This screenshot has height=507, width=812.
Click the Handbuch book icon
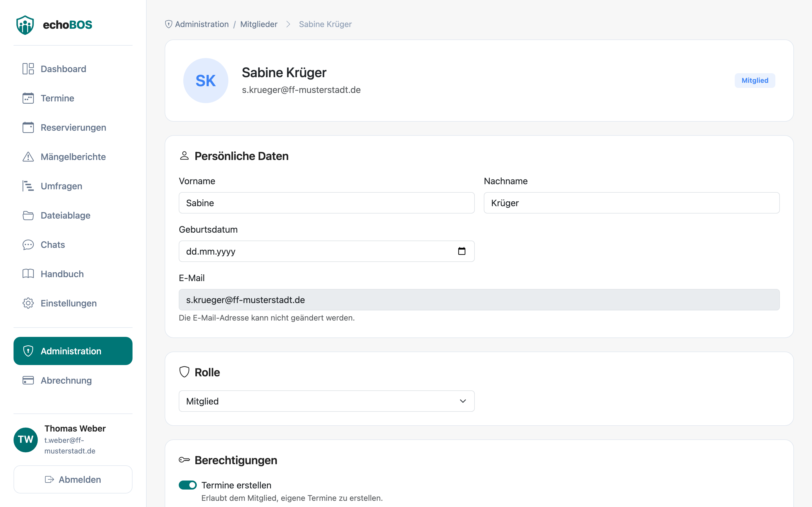click(x=28, y=274)
